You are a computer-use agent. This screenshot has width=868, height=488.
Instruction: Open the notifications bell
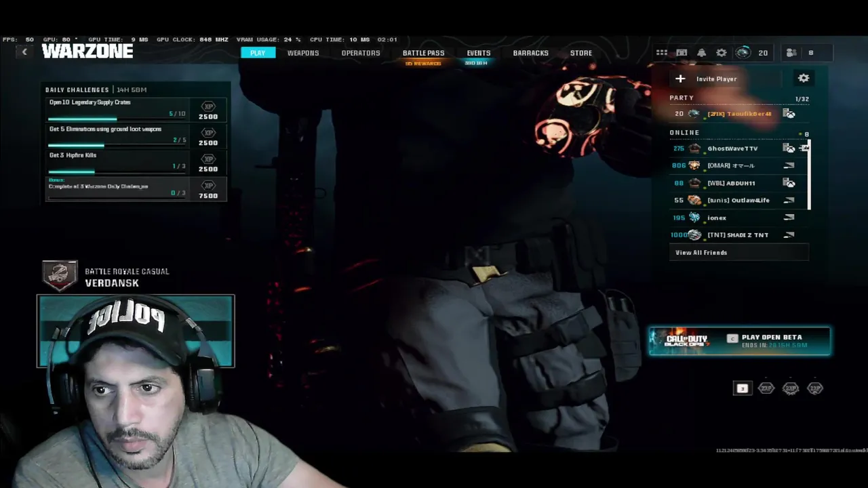(x=702, y=53)
